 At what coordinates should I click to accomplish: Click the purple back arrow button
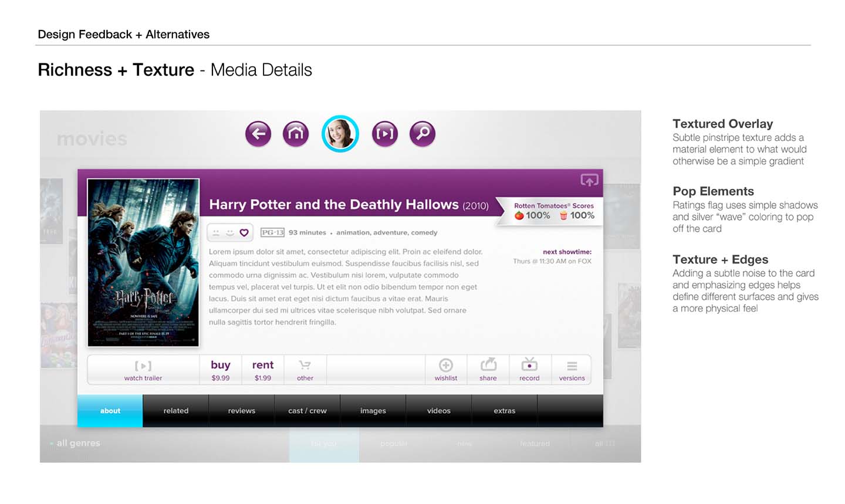(258, 134)
